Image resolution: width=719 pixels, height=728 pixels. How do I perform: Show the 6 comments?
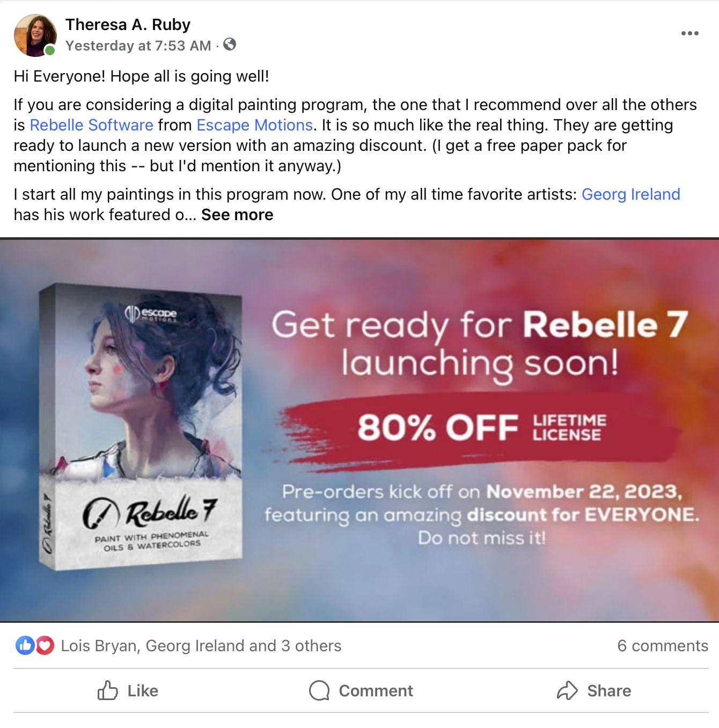(x=663, y=646)
